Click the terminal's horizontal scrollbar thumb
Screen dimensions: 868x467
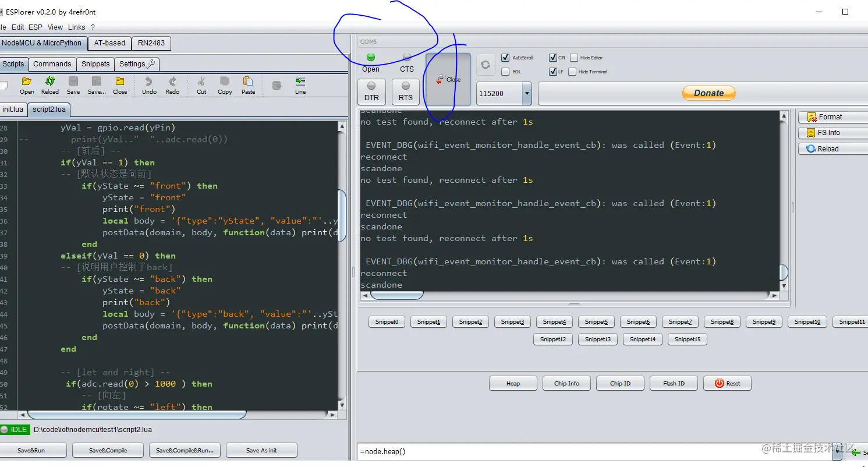[x=396, y=295]
